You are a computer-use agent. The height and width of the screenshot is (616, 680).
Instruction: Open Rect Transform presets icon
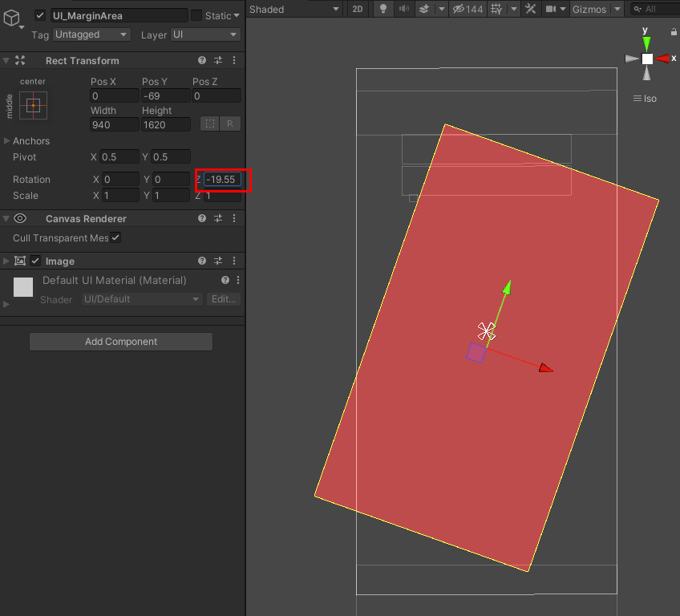(x=218, y=60)
